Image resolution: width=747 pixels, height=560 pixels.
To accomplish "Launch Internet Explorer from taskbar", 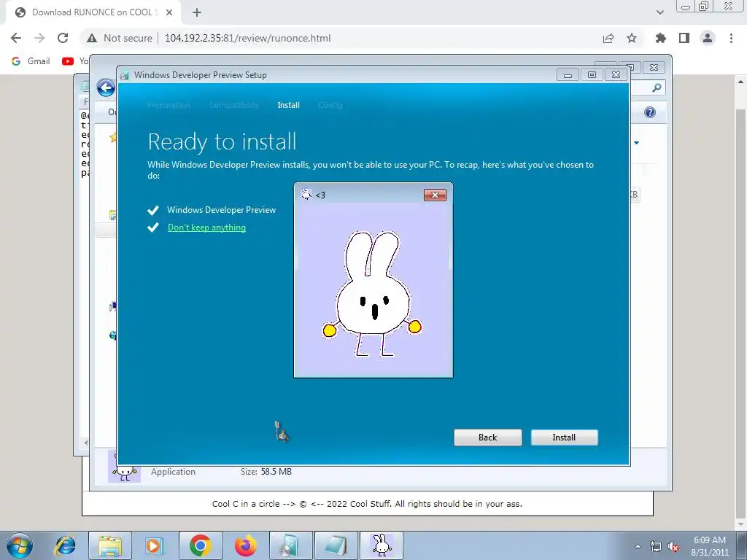I will tap(65, 545).
